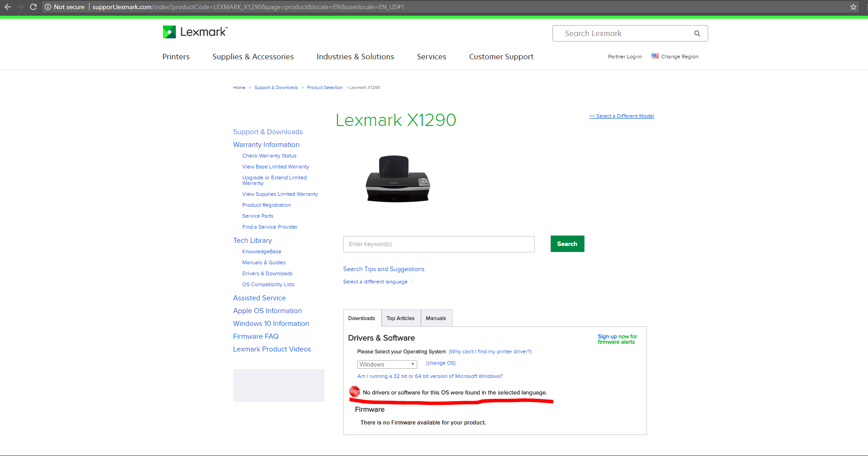Open the Printers menu
This screenshot has height=456, width=868.
176,57
